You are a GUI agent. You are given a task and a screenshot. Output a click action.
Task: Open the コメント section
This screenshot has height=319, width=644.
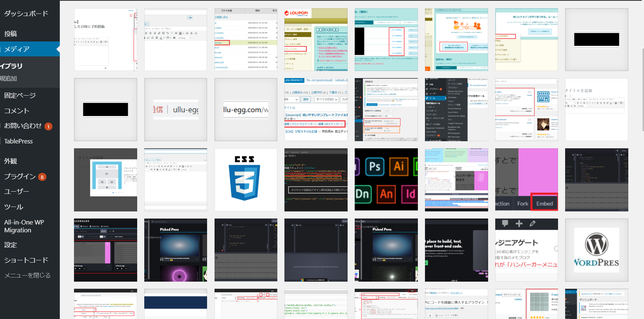click(16, 111)
